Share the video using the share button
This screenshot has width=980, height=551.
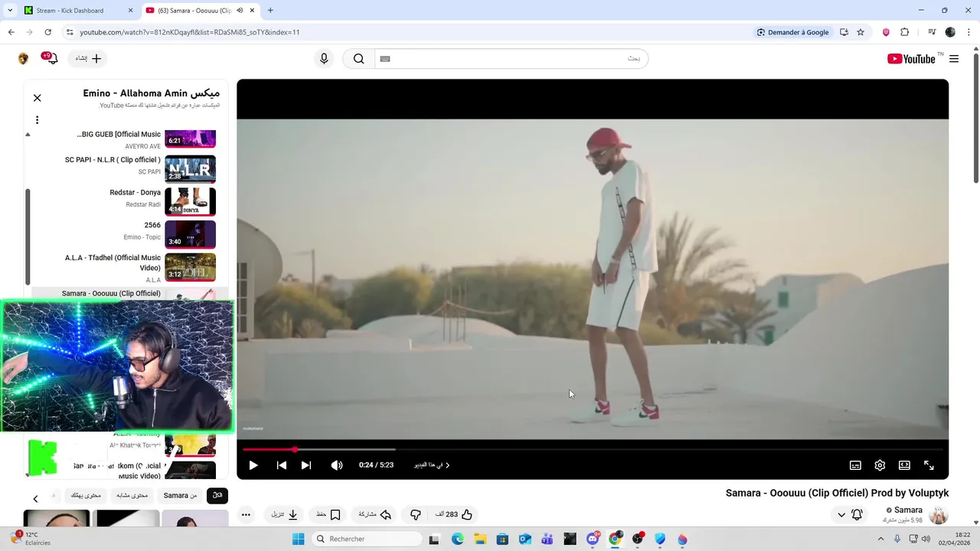click(375, 514)
